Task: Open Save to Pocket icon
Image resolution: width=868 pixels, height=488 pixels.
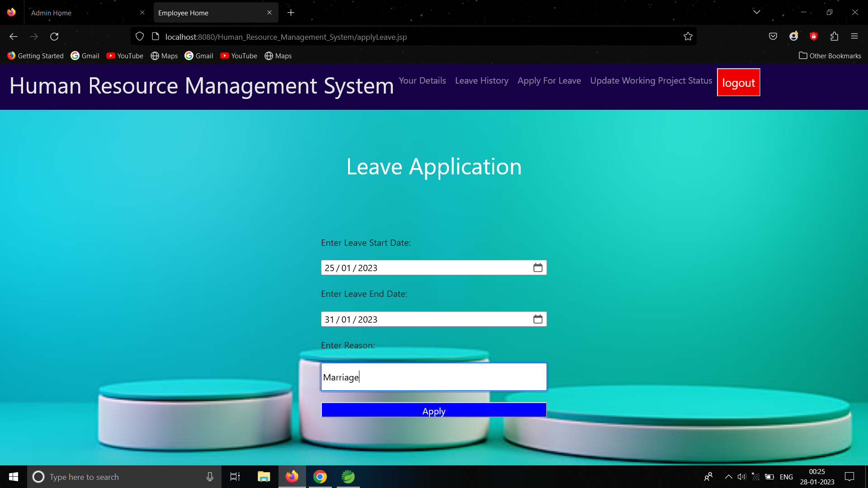Action: pyautogui.click(x=773, y=37)
